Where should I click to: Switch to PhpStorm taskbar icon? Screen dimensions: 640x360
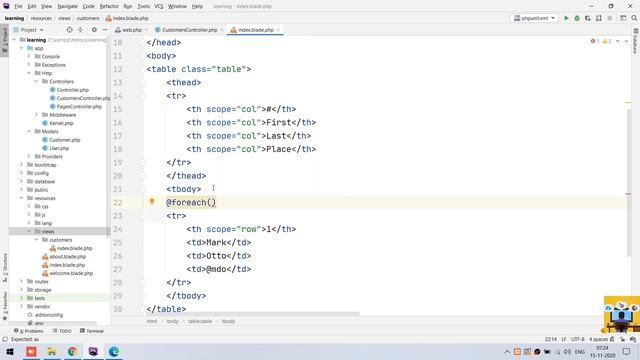point(93,351)
